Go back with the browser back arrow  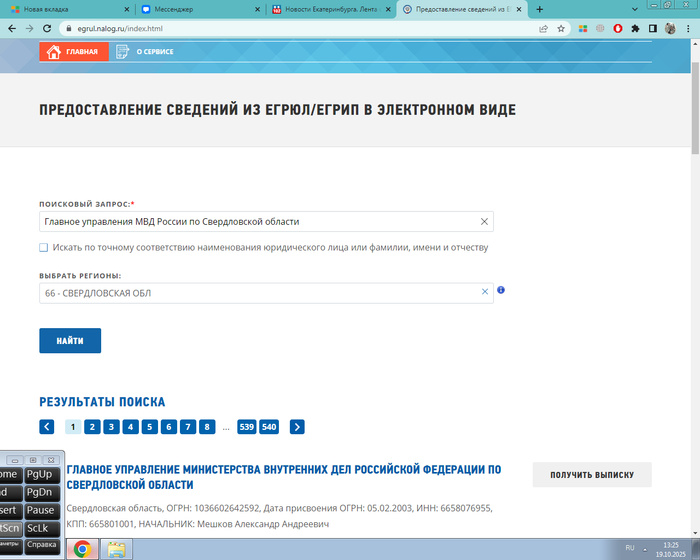12,29
